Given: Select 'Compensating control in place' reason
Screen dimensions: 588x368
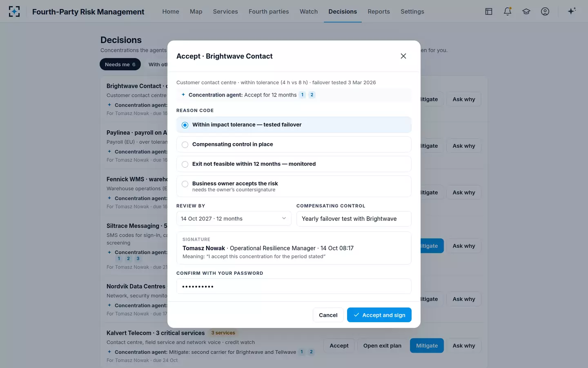Looking at the screenshot, I should [x=294, y=144].
